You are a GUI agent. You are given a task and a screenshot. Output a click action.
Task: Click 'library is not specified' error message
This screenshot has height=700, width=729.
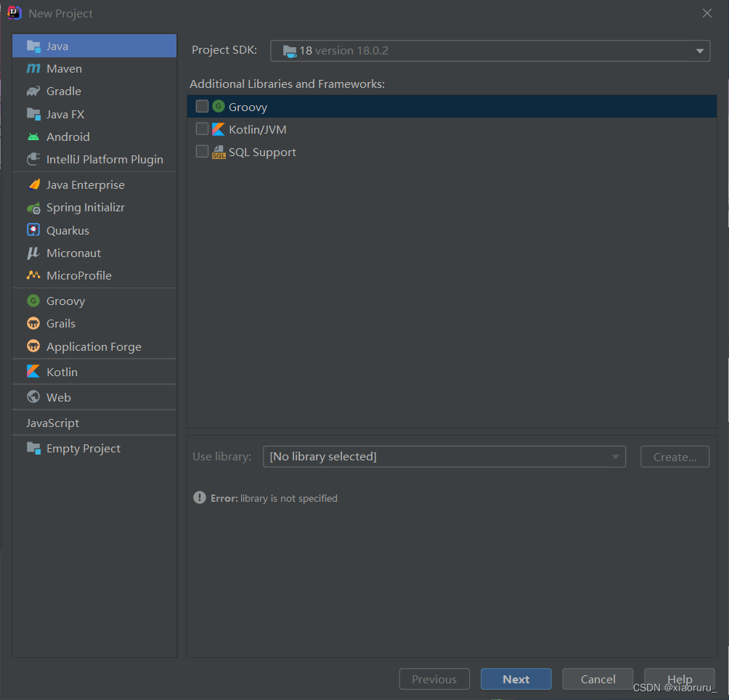[x=289, y=498]
